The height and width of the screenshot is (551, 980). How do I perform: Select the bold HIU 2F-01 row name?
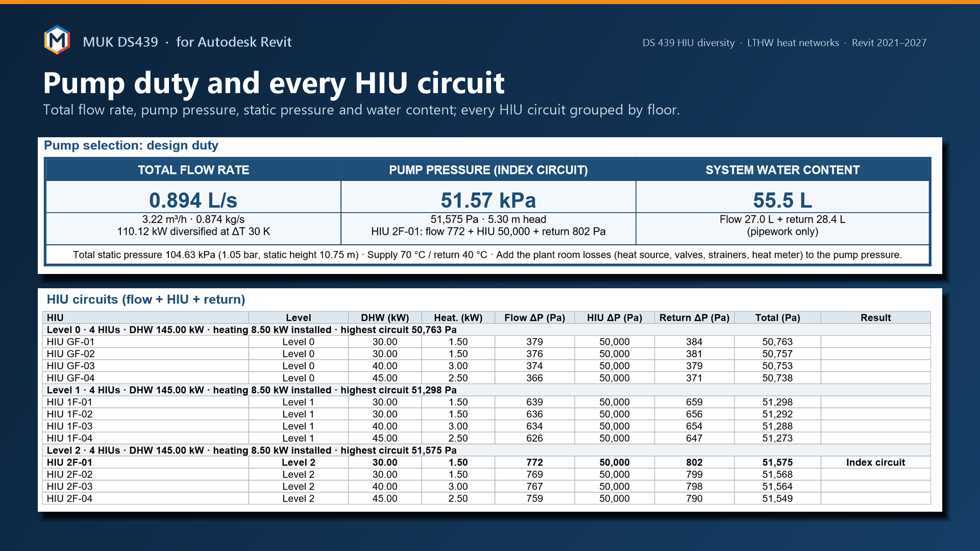[69, 462]
